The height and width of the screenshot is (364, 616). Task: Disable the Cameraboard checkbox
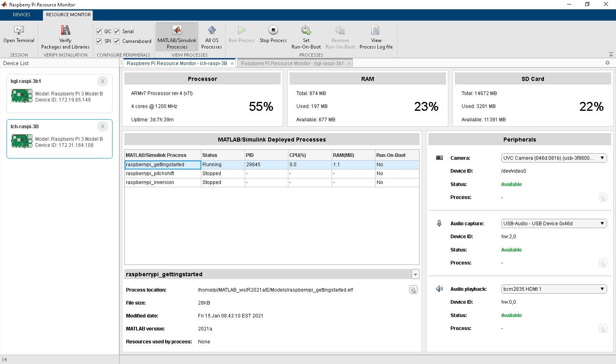[x=117, y=41]
